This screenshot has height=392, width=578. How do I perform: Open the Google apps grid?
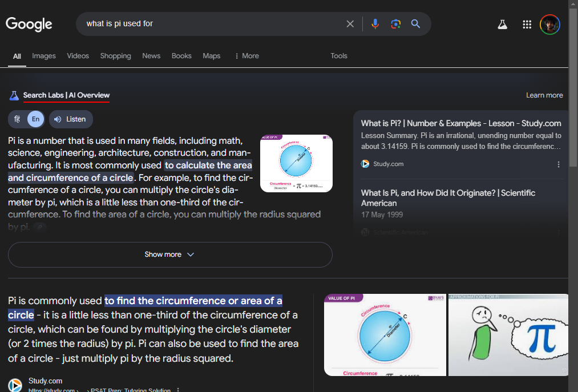click(527, 25)
